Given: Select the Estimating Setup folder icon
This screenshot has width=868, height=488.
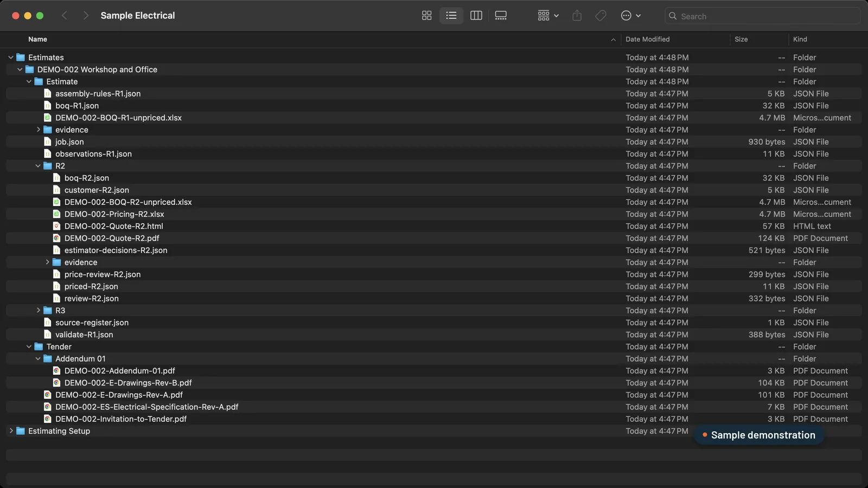Looking at the screenshot, I should coord(21,431).
